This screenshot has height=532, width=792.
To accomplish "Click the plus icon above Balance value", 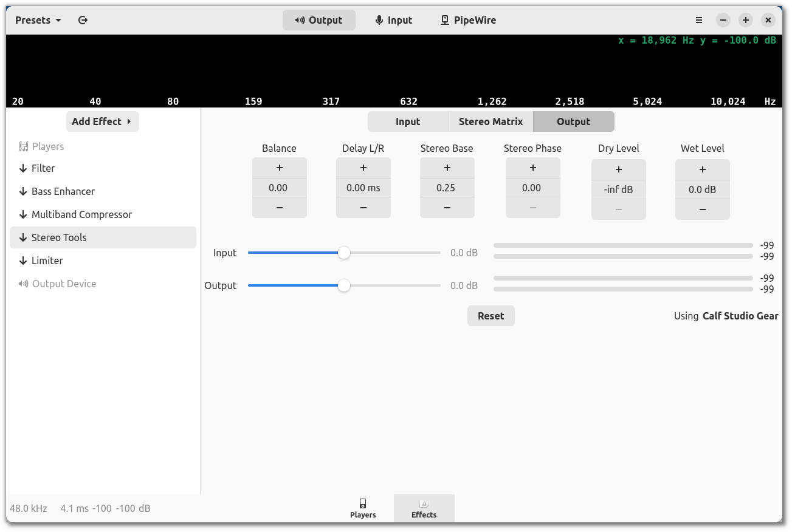I will [x=280, y=168].
